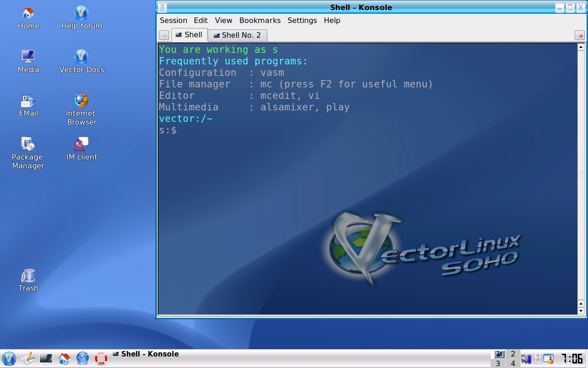Open the Settings menu
The height and width of the screenshot is (368, 588).
click(x=302, y=21)
